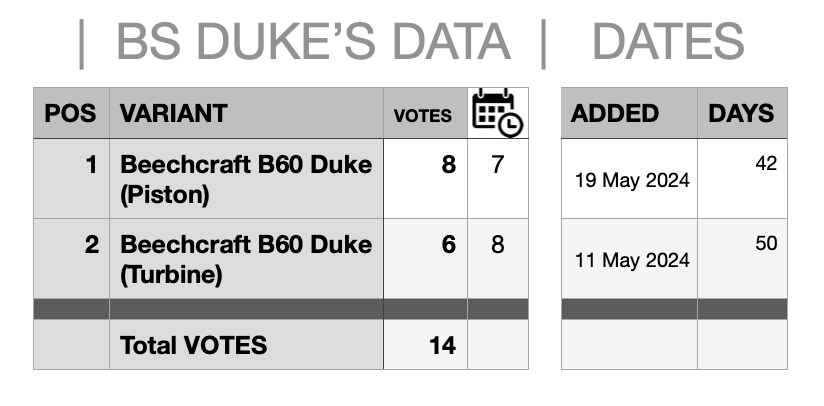Image resolution: width=824 pixels, height=406 pixels.
Task: Select position 2 cell
Action: pyautogui.click(x=71, y=258)
